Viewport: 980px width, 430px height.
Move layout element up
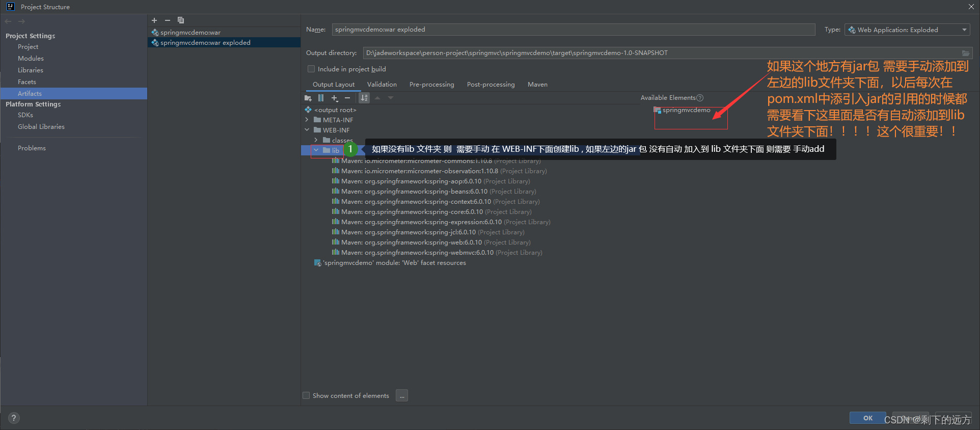coord(377,98)
